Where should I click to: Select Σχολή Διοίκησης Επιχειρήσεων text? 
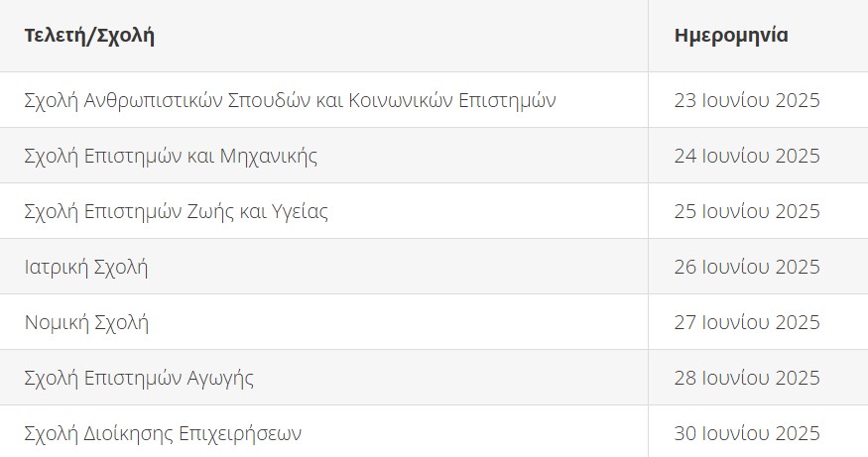(x=163, y=433)
